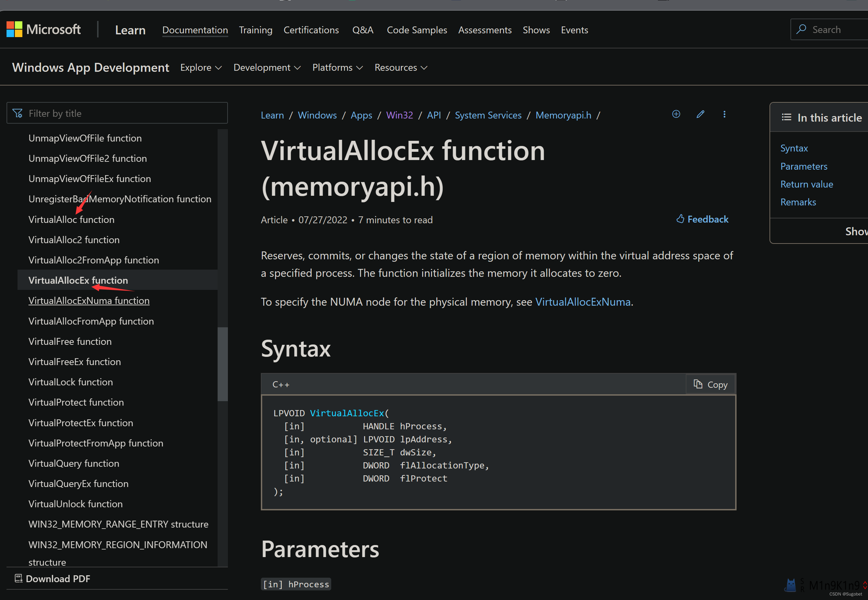Expand the Explore dropdown
The height and width of the screenshot is (600, 868).
coord(201,68)
